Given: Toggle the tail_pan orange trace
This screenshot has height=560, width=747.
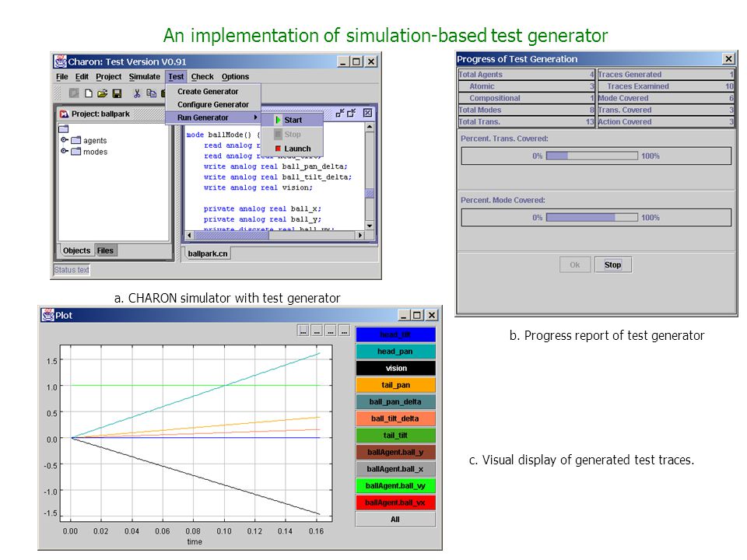Looking at the screenshot, I should [x=395, y=385].
